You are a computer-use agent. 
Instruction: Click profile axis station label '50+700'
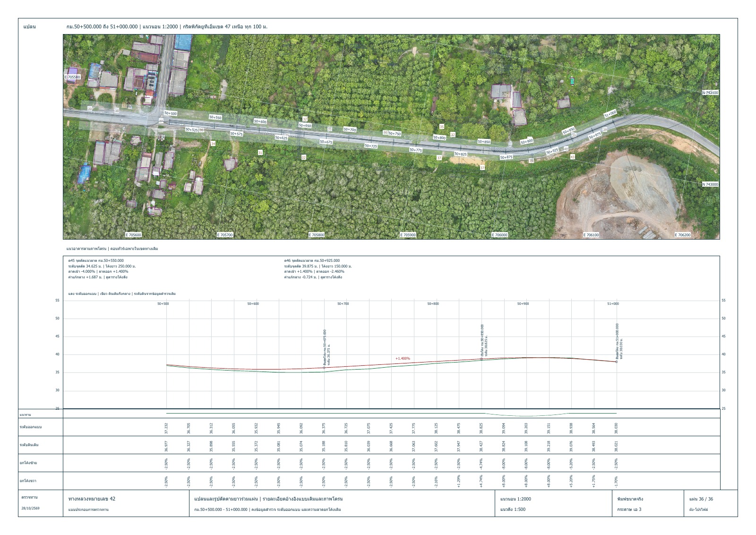[343, 304]
